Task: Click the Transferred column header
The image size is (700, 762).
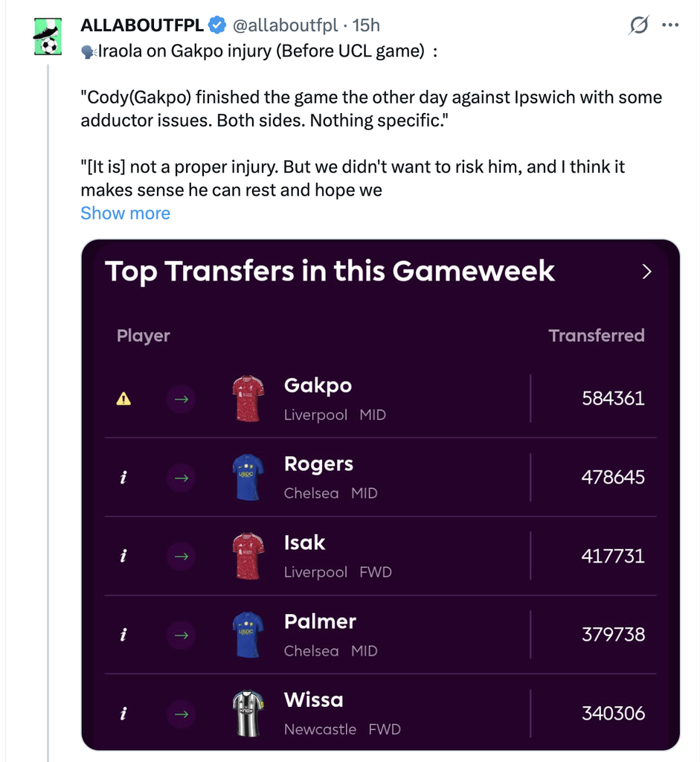Action: point(597,336)
